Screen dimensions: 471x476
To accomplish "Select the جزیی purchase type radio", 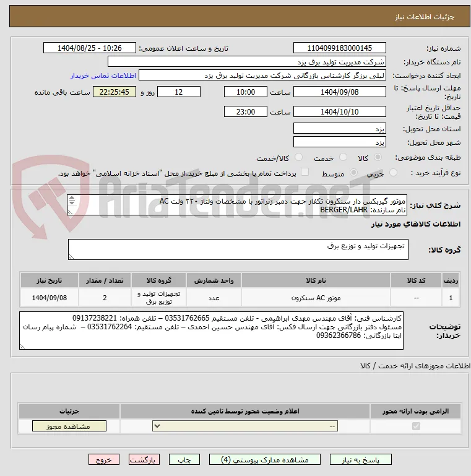I will click(x=393, y=173).
